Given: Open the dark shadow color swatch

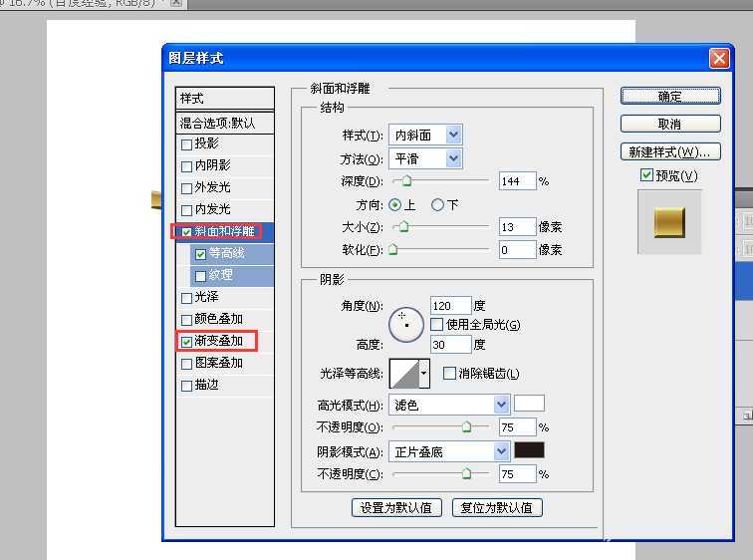Looking at the screenshot, I should tap(529, 450).
